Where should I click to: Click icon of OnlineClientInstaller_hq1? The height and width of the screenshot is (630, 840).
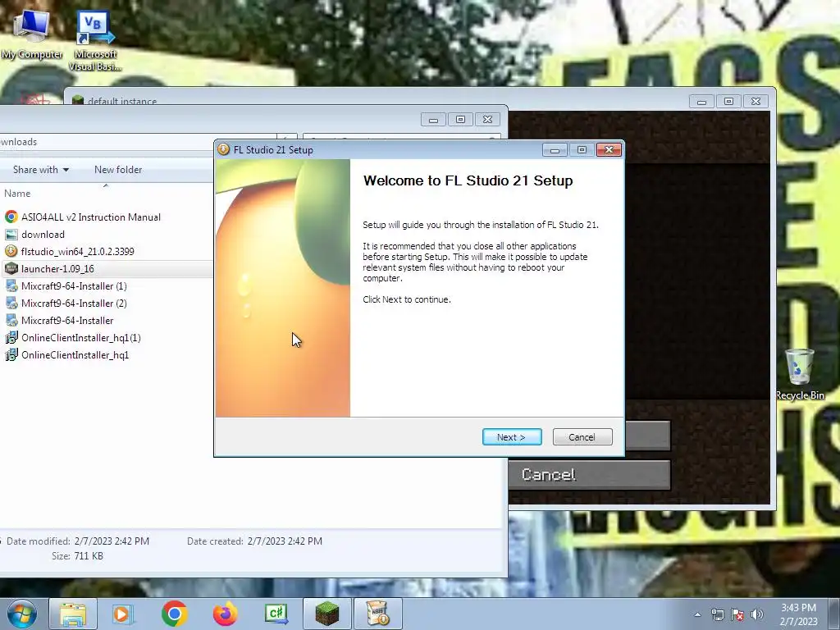(11, 354)
